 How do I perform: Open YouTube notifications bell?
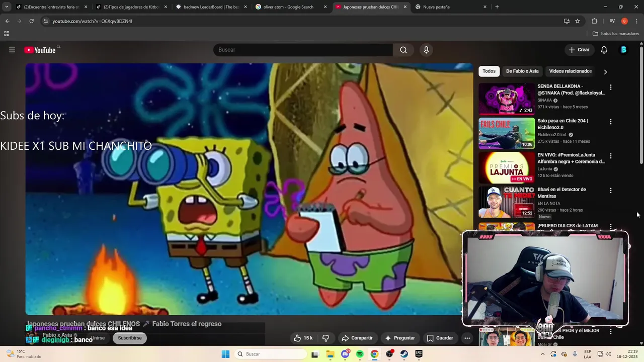pyautogui.click(x=604, y=50)
